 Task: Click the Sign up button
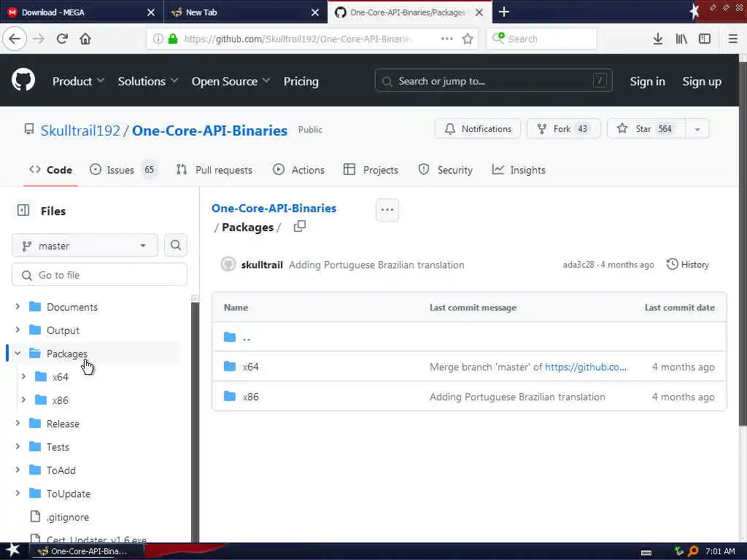coord(702,82)
